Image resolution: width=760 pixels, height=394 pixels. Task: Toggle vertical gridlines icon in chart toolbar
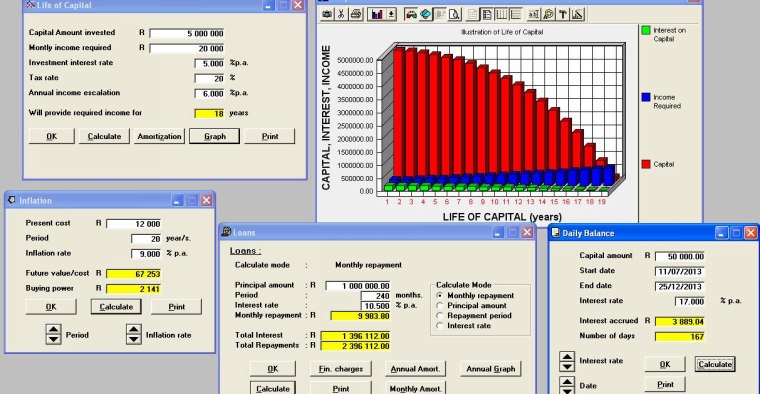click(x=502, y=14)
